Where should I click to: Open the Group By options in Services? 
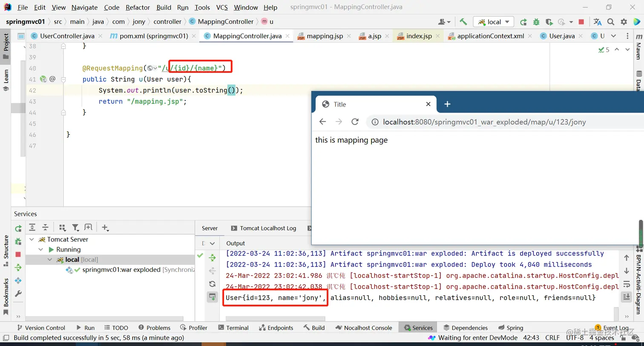(x=63, y=228)
